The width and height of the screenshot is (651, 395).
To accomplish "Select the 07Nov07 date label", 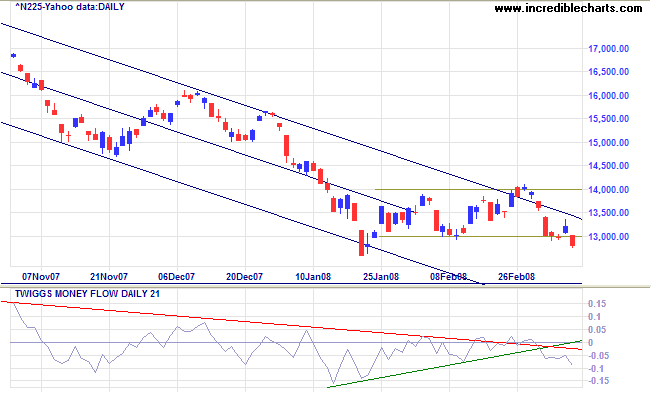I will pos(41,277).
